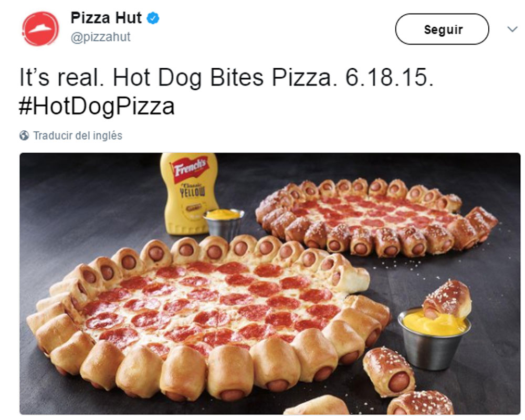Click the Seguir follow button
The height and width of the screenshot is (420, 525).
[x=442, y=29]
